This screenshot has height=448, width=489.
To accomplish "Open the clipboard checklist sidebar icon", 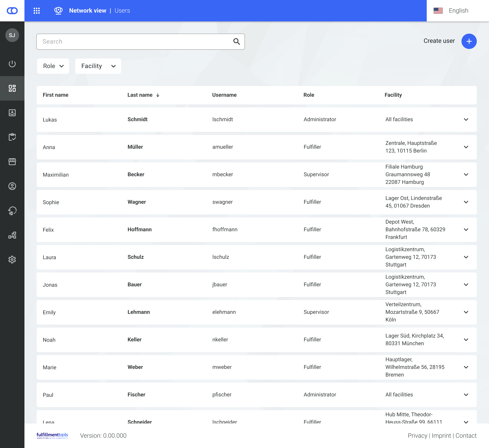I will (x=12, y=137).
